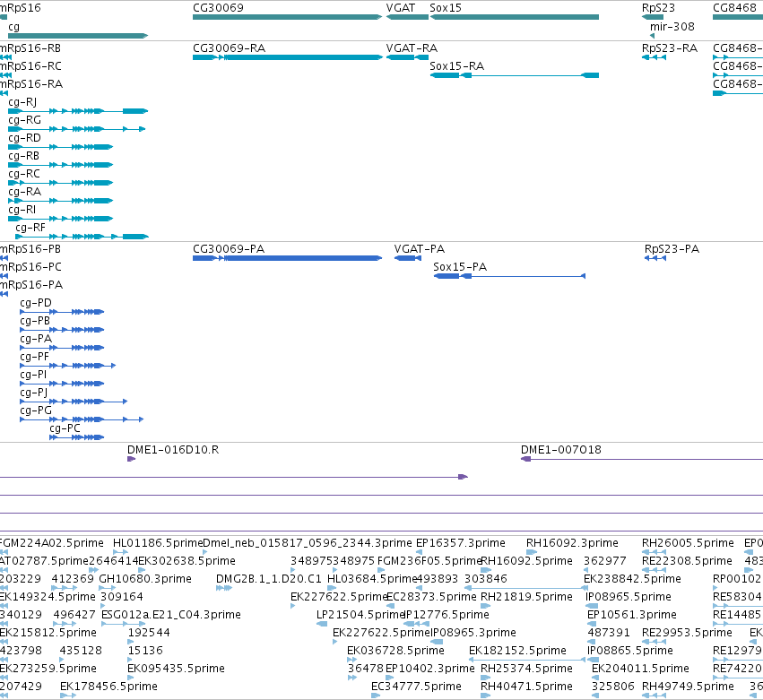Screen dimensions: 763x700
Task: Click the CG30069 gene label
Action: point(218,8)
